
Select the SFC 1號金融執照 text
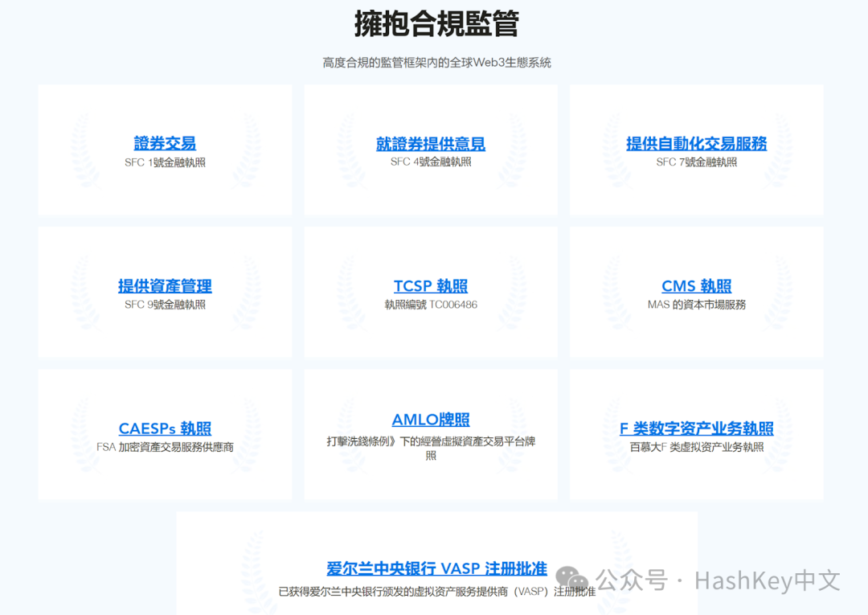pos(165,162)
